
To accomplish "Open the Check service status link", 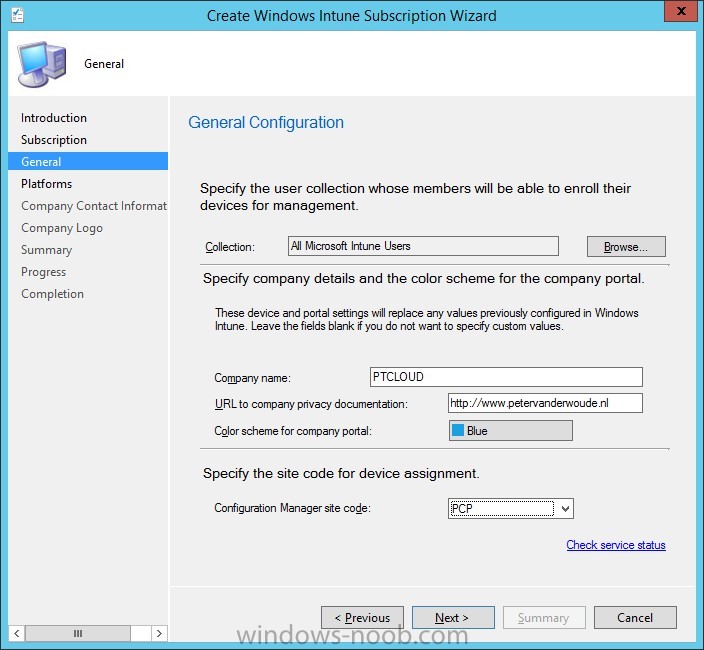I will click(616, 545).
